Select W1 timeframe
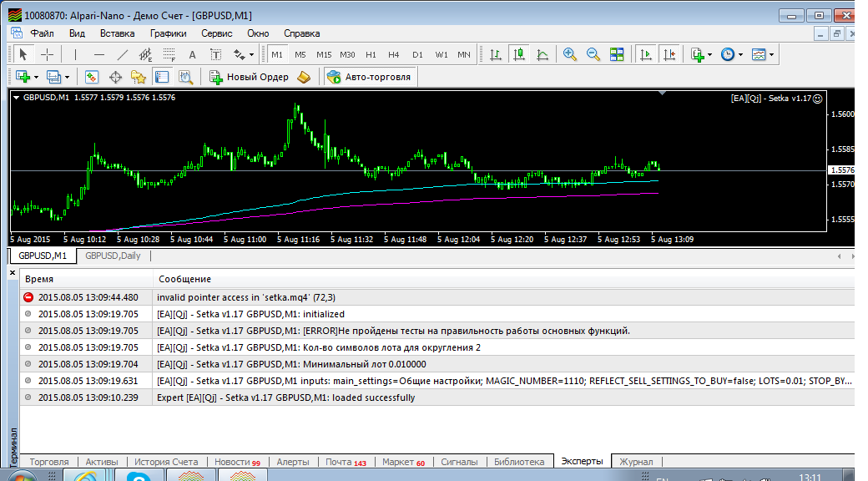Screen dimensions: 868x481 (x=442, y=54)
